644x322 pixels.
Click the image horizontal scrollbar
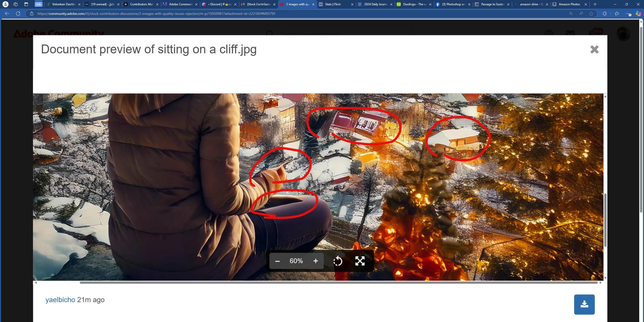coord(338,283)
